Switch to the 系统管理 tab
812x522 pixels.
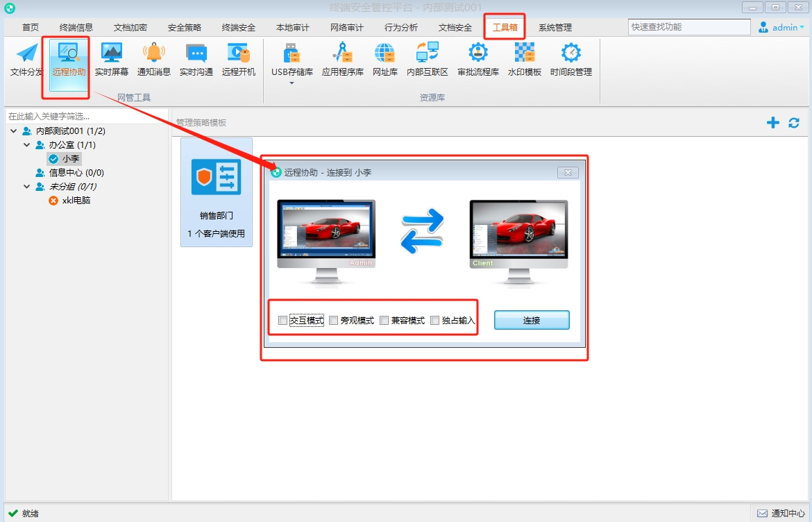[555, 28]
